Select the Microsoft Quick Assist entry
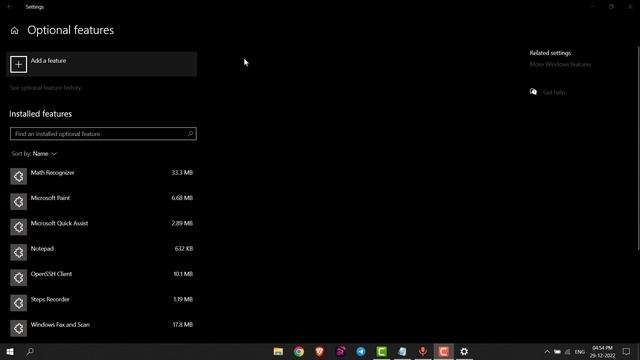Viewport: 640px width, 360px height. tap(102, 227)
